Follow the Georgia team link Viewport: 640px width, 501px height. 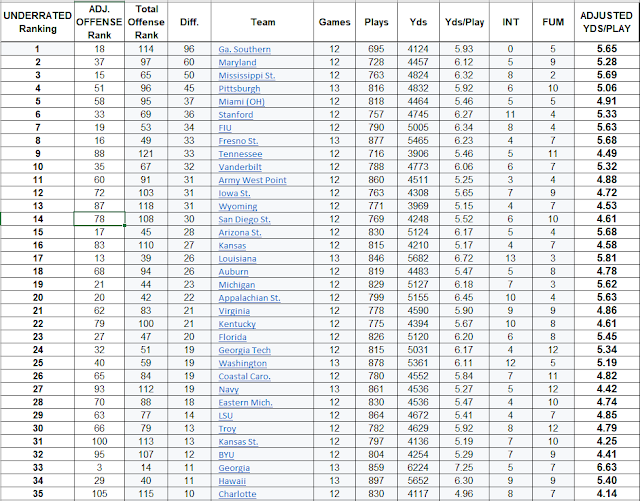234,468
